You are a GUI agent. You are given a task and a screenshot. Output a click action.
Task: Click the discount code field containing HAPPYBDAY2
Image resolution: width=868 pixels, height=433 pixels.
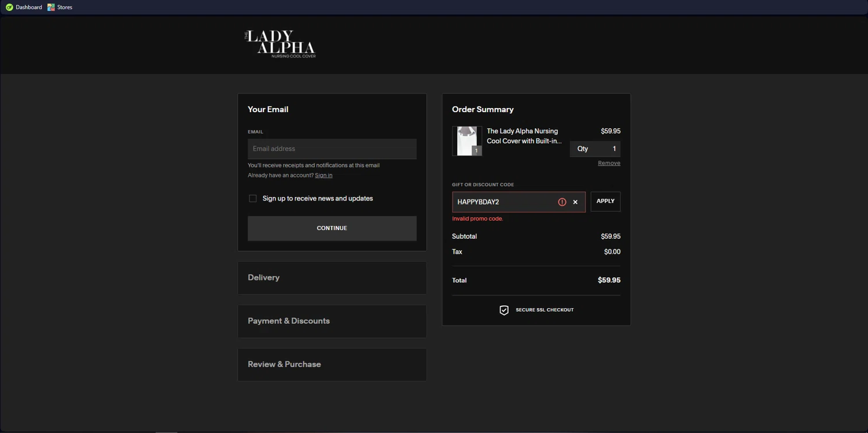tap(518, 202)
